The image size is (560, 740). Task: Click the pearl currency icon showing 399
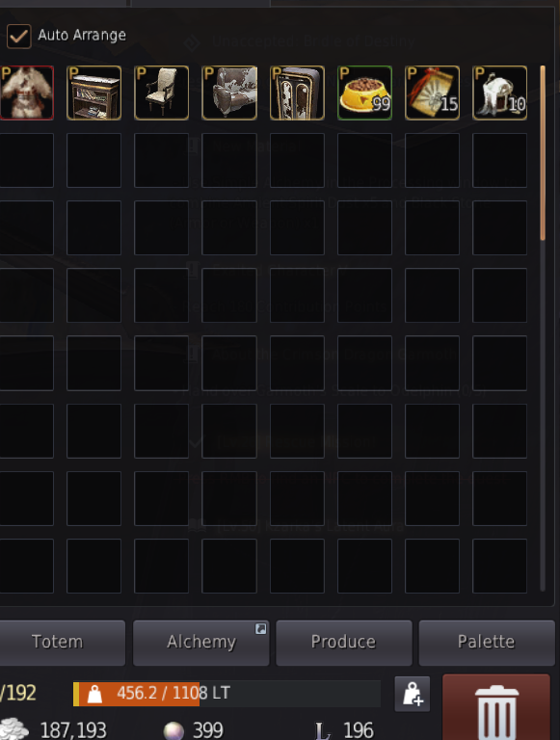(x=173, y=730)
